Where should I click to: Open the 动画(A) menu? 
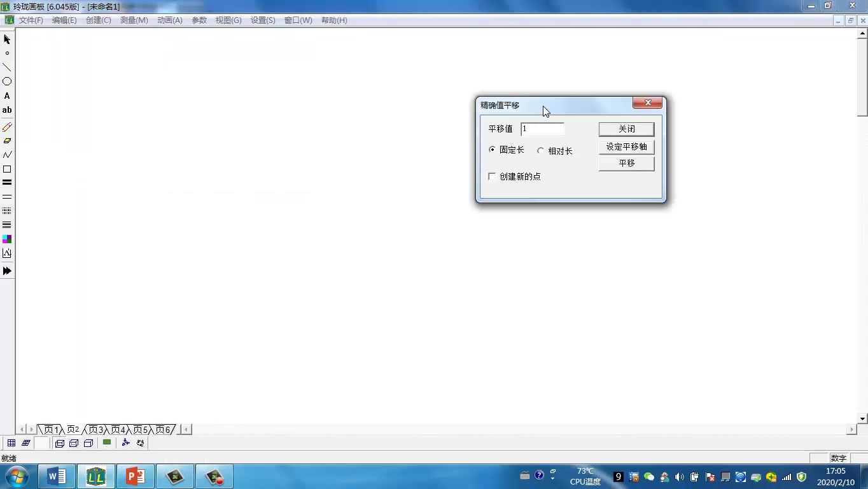tap(170, 20)
